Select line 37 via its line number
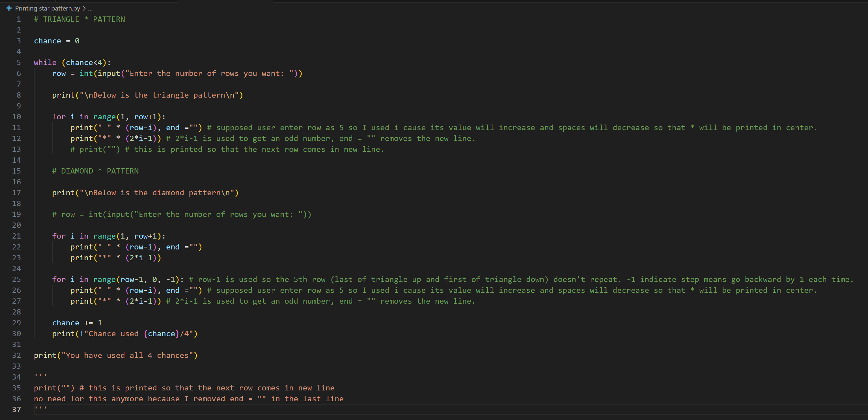The image size is (868, 420). [x=16, y=409]
